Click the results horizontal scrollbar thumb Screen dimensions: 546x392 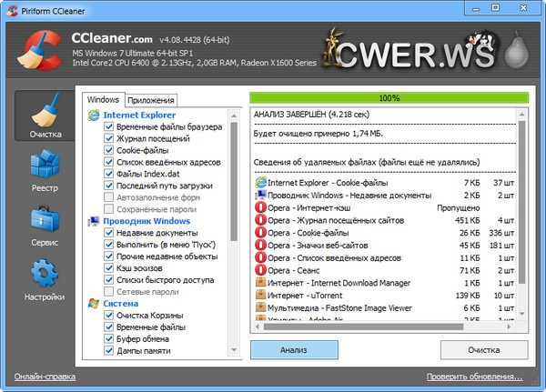coord(363,327)
